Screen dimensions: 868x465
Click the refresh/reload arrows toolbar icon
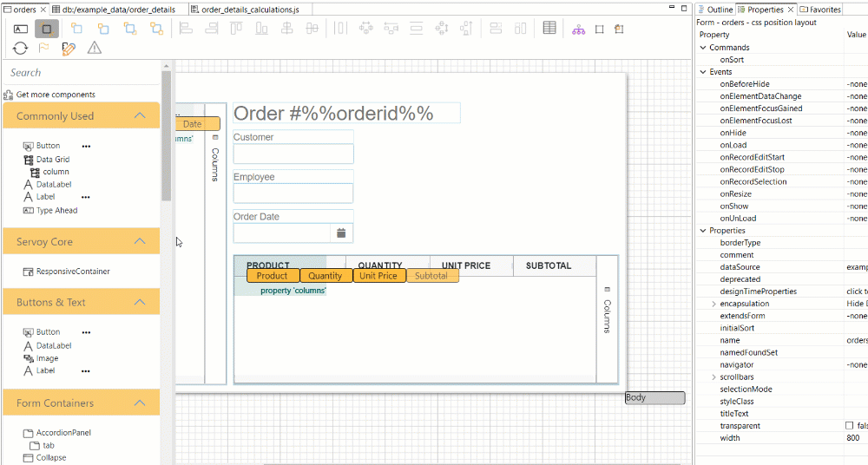(20, 49)
